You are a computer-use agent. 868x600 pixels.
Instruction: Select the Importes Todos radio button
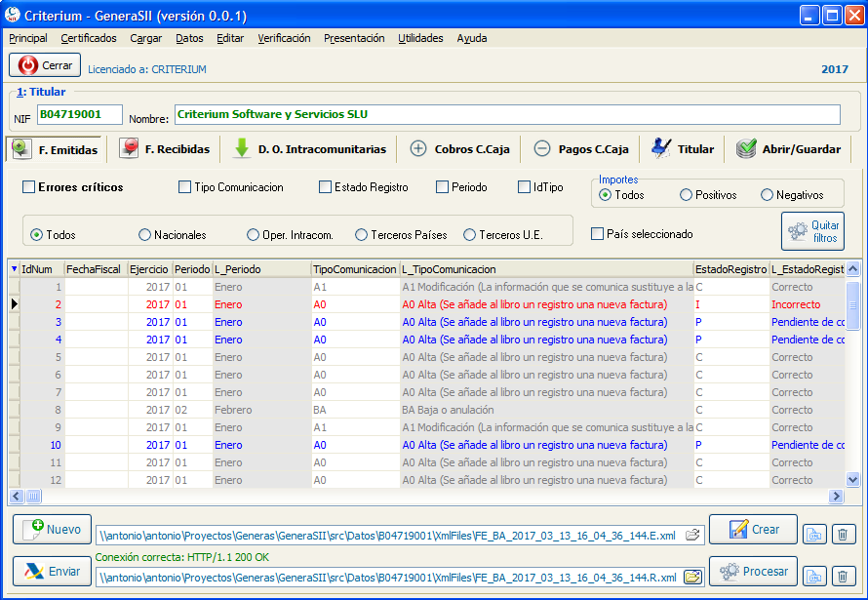[x=605, y=195]
